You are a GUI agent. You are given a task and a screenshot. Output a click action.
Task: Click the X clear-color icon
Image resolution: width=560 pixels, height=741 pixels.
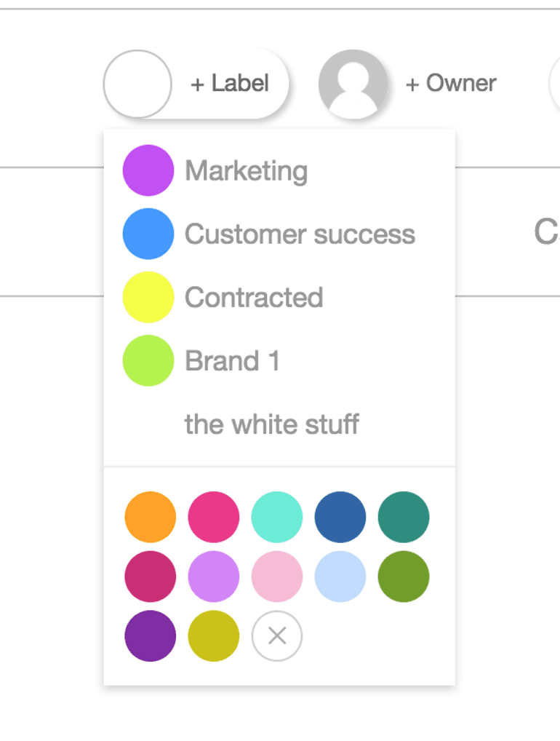tap(276, 636)
